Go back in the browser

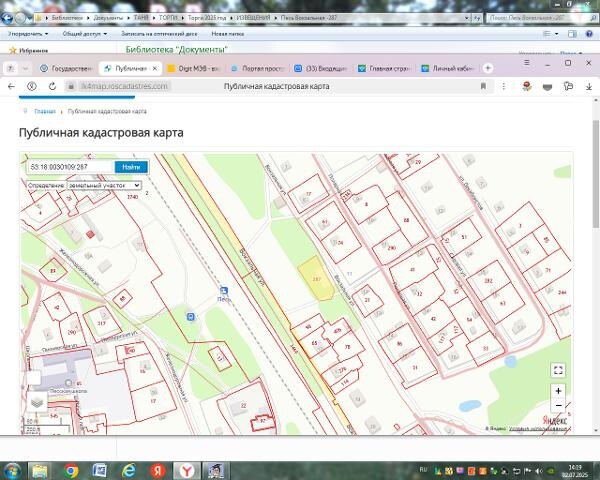click(x=11, y=87)
